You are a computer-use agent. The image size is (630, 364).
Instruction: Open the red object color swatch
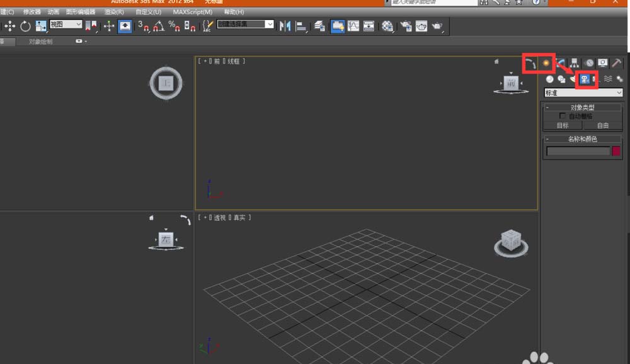tap(616, 151)
